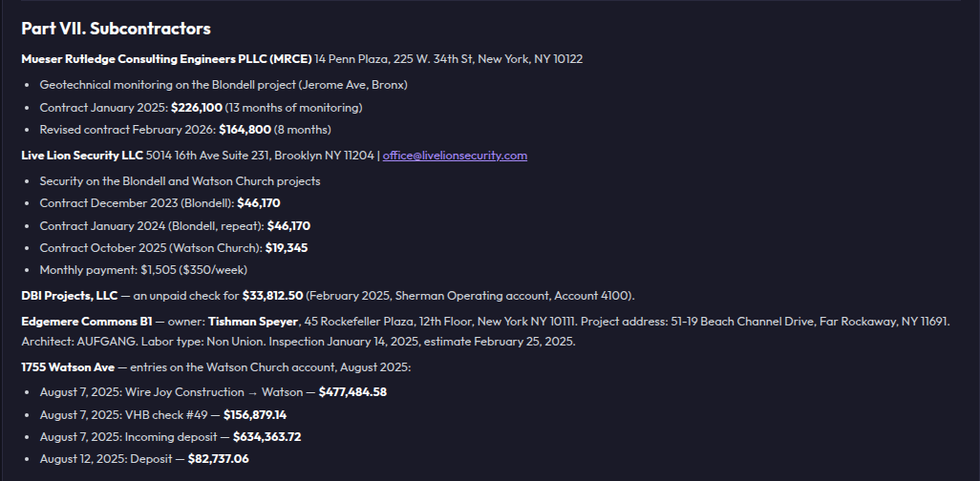
Task: Click the incoming deposit $634,363.72 amount
Action: 266,437
